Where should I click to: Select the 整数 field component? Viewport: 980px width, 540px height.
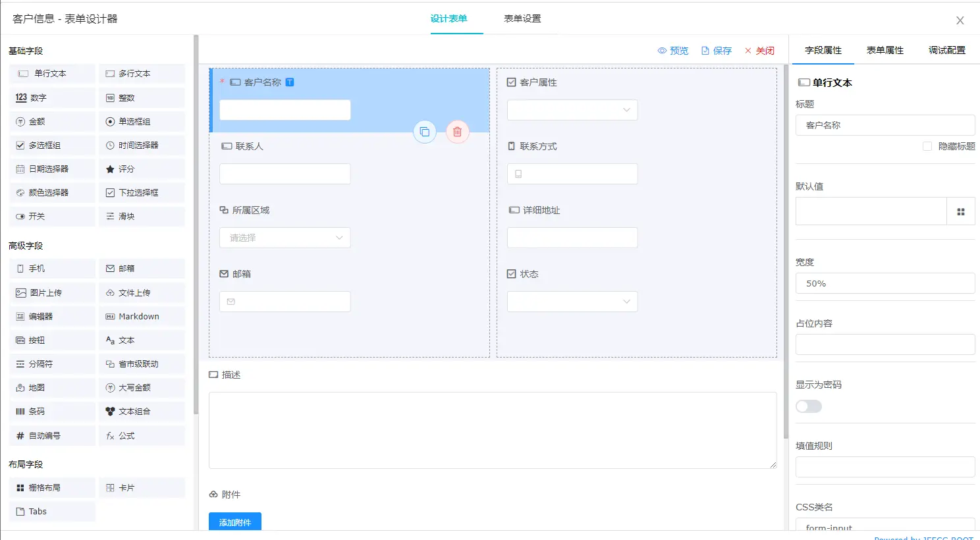click(x=142, y=97)
